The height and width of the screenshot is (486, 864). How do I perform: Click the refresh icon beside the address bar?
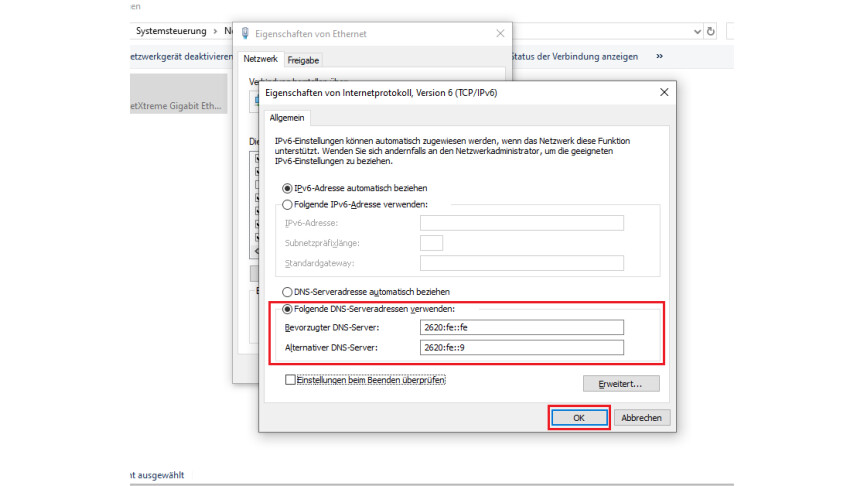(x=711, y=31)
